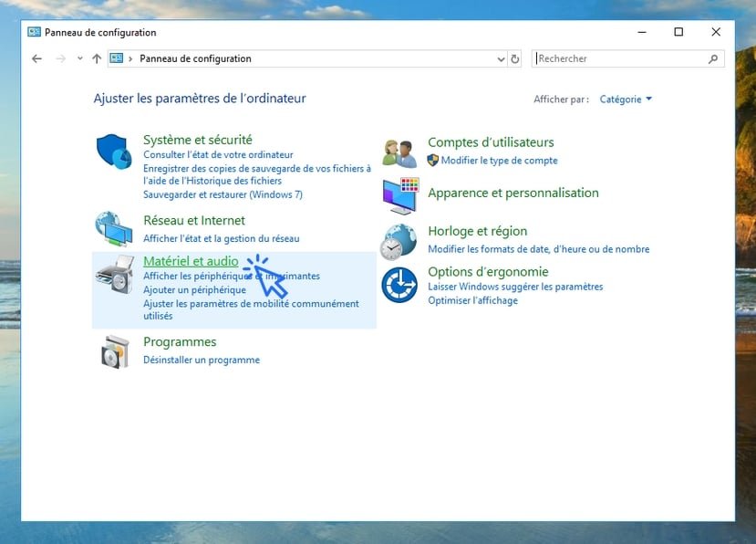Image resolution: width=756 pixels, height=544 pixels.
Task: Refresh the Control Panel view
Action: 515,59
